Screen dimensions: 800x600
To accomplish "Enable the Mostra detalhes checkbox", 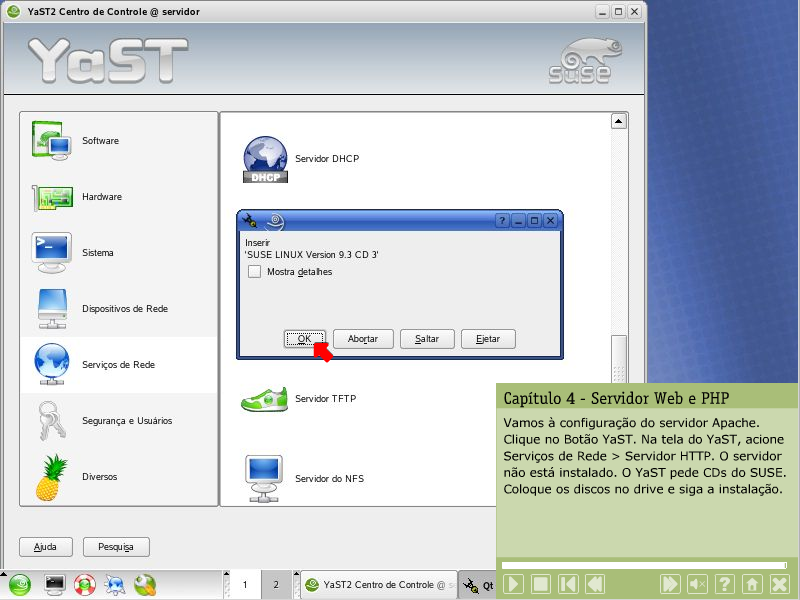I will (x=255, y=272).
